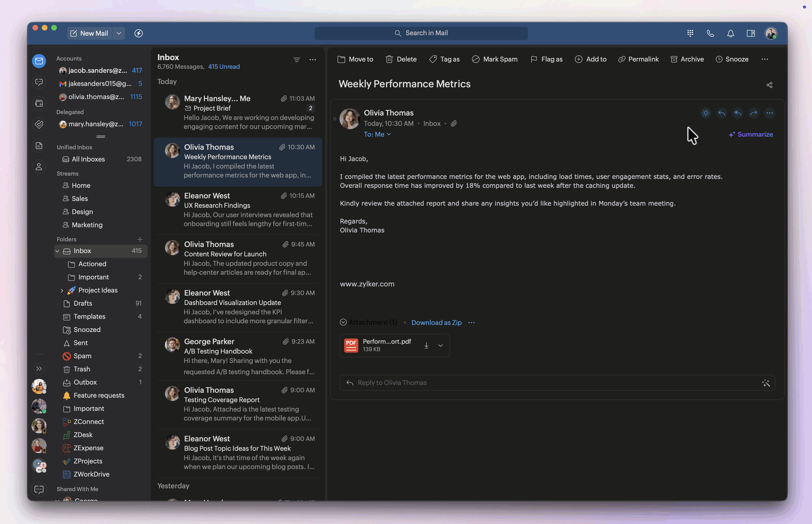Open the apps grid icon in top bar
Viewport: 812px width, 524px height.
coord(690,33)
